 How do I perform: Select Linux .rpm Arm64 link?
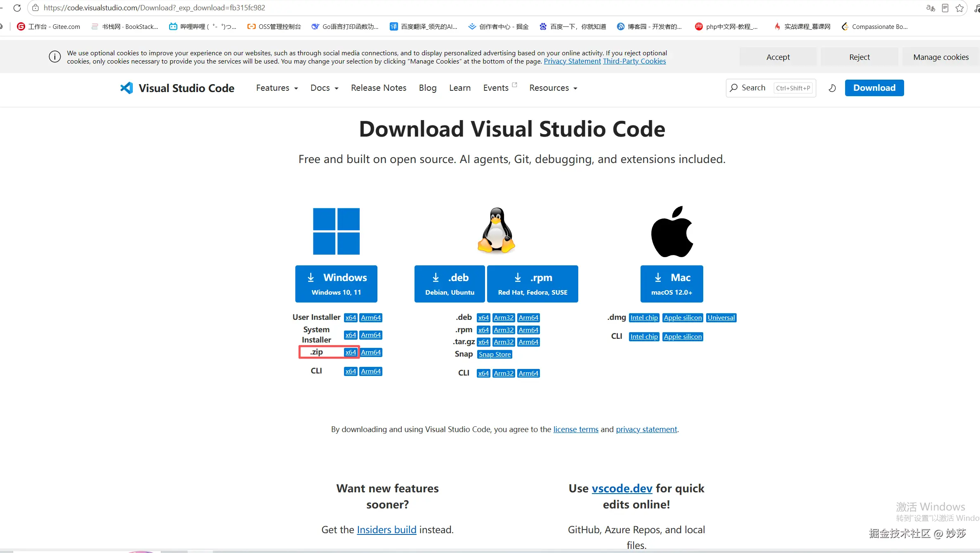point(528,330)
